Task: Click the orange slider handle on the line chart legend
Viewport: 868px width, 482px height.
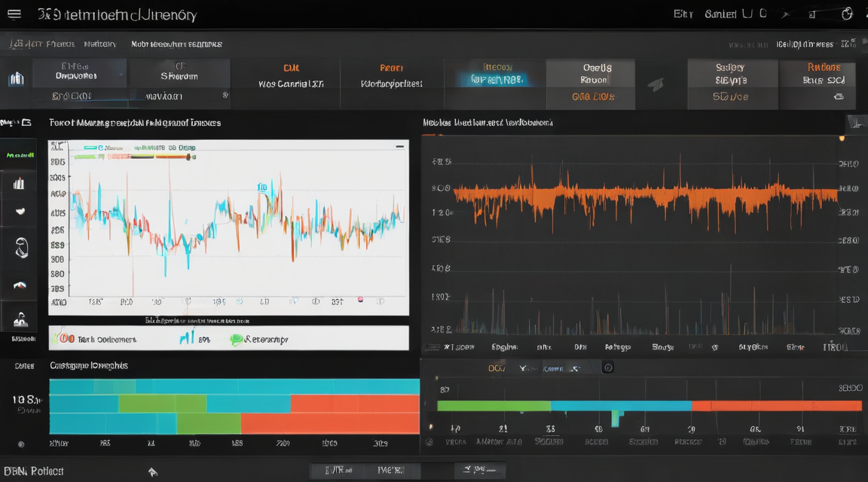Action: tap(189, 157)
